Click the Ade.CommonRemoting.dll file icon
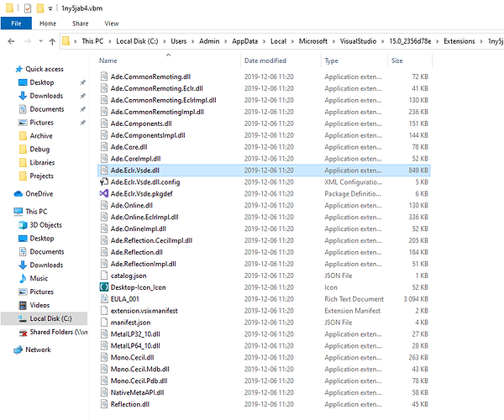This screenshot has width=504, height=420. coord(104,76)
